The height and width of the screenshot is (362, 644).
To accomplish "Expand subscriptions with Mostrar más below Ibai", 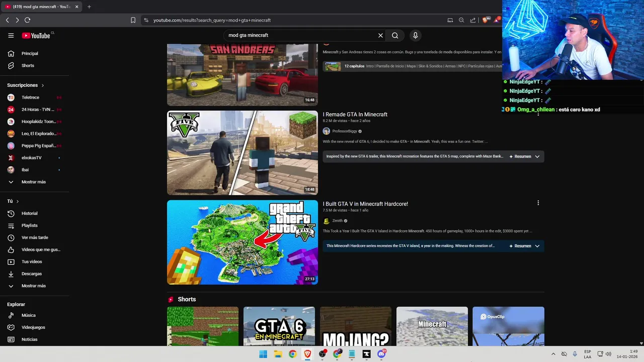I will [x=34, y=182].
